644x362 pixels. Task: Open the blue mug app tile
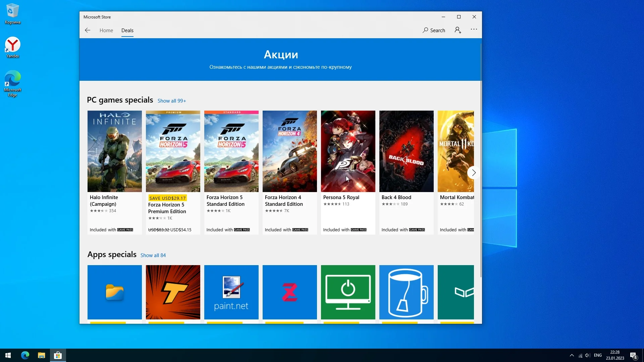tap(406, 292)
